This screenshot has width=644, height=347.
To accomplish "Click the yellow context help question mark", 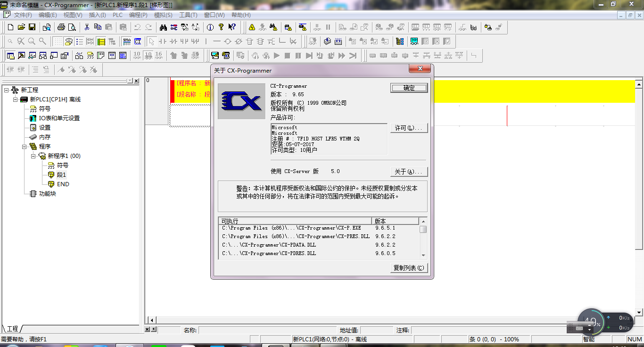I will (221, 27).
